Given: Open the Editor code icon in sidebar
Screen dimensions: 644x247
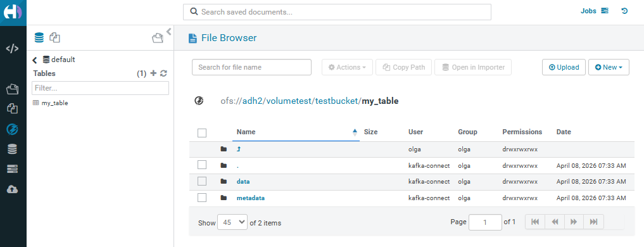Looking at the screenshot, I should pyautogui.click(x=12, y=49).
